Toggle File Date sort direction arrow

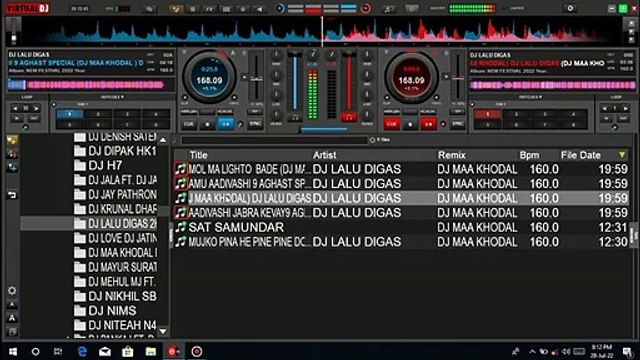tap(622, 155)
